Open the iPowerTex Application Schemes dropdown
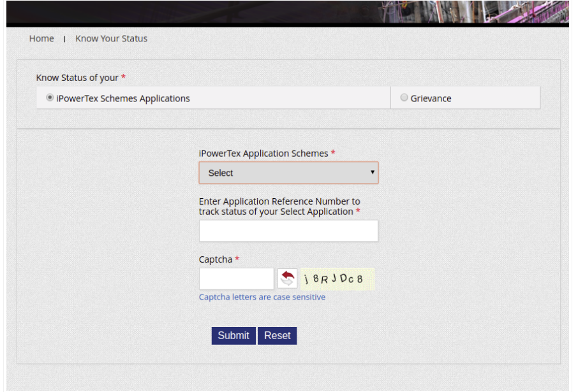 click(x=288, y=173)
